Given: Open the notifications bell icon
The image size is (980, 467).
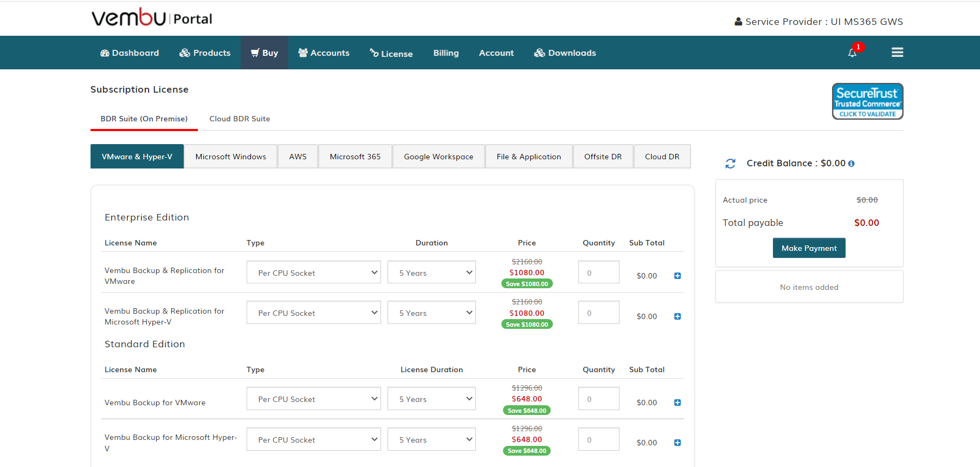Looking at the screenshot, I should (x=852, y=53).
